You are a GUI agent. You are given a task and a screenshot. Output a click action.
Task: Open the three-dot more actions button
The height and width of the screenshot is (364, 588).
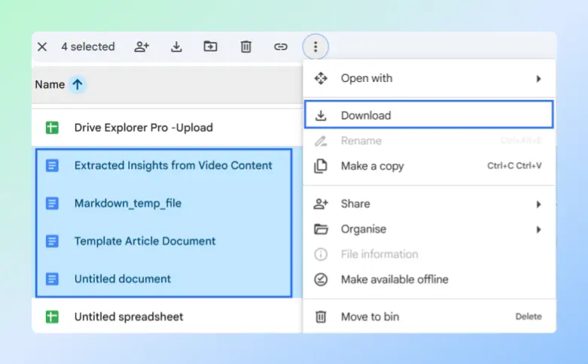pyautogui.click(x=315, y=47)
